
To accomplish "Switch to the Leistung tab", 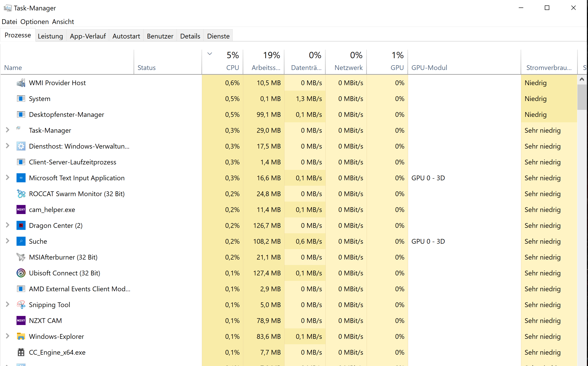I will click(50, 36).
